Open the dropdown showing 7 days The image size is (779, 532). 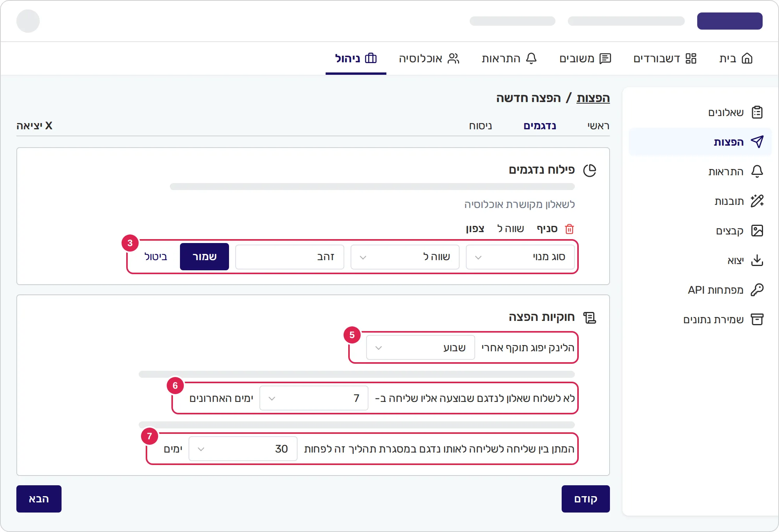(x=314, y=398)
